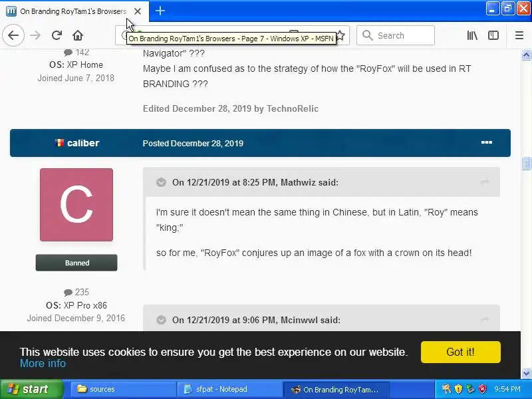View caliber's 235 posts count
532x399 pixels.
[x=76, y=292]
